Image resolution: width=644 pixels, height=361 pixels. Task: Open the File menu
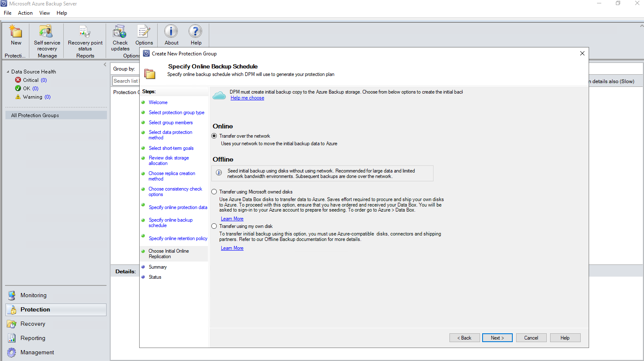8,13
